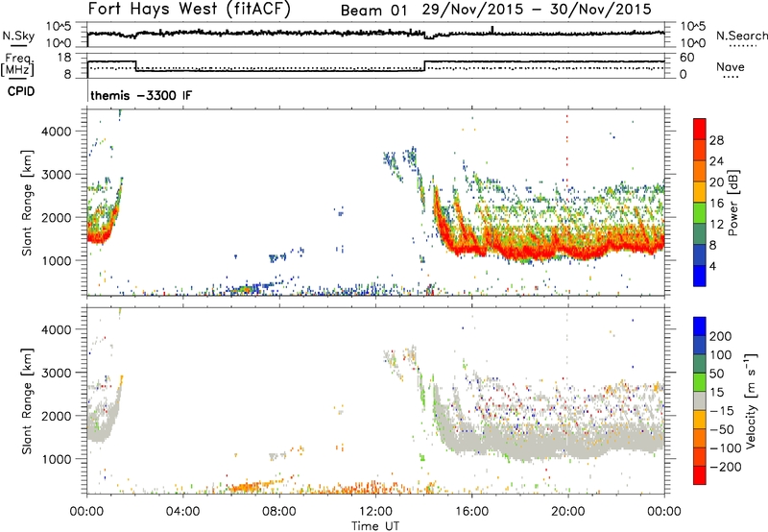Click the 'themis -3300 IF' text
The width and height of the screenshot is (768, 532).
coord(141,95)
